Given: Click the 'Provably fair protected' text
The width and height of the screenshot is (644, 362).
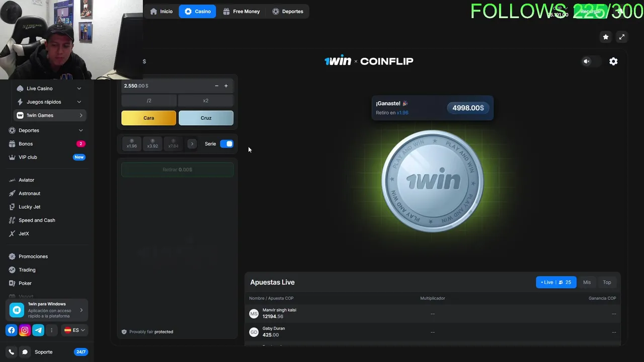Looking at the screenshot, I should 151,332.
